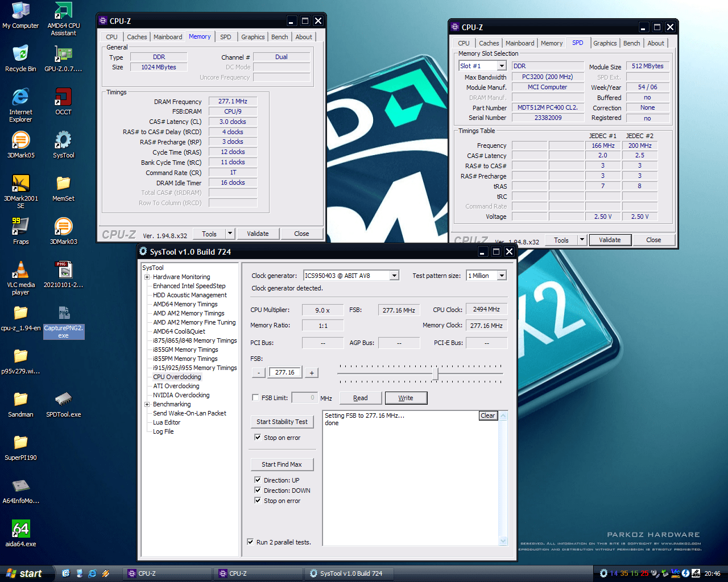Open the Sandman folder on desktop

point(21,405)
